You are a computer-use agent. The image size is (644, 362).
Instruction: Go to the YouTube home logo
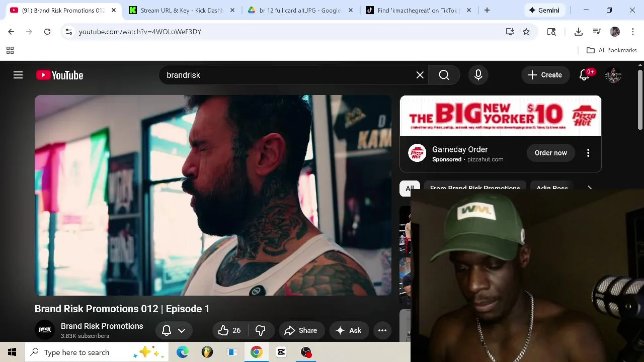coord(59,75)
